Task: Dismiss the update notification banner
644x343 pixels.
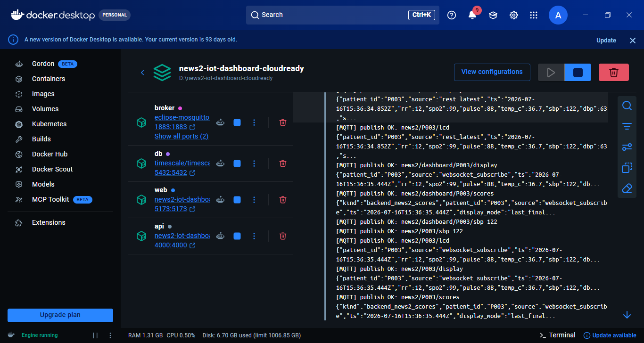Action: pos(633,41)
